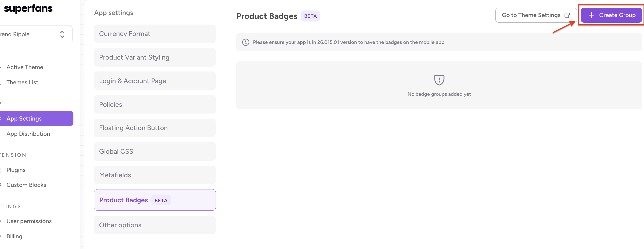Open Login & Account Page settings
This screenshot has height=249, width=644.
[155, 81]
